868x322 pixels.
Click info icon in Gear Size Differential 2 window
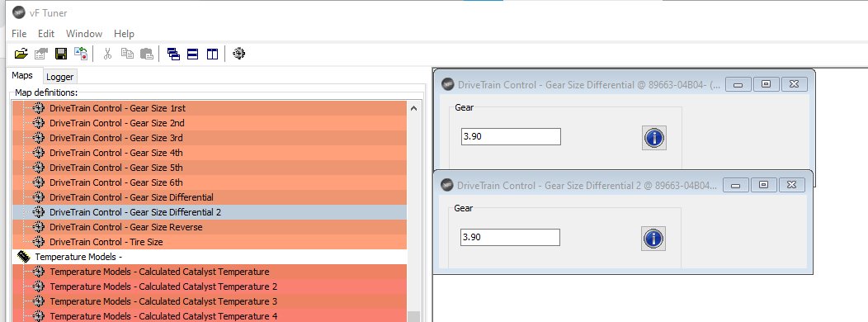tap(653, 239)
